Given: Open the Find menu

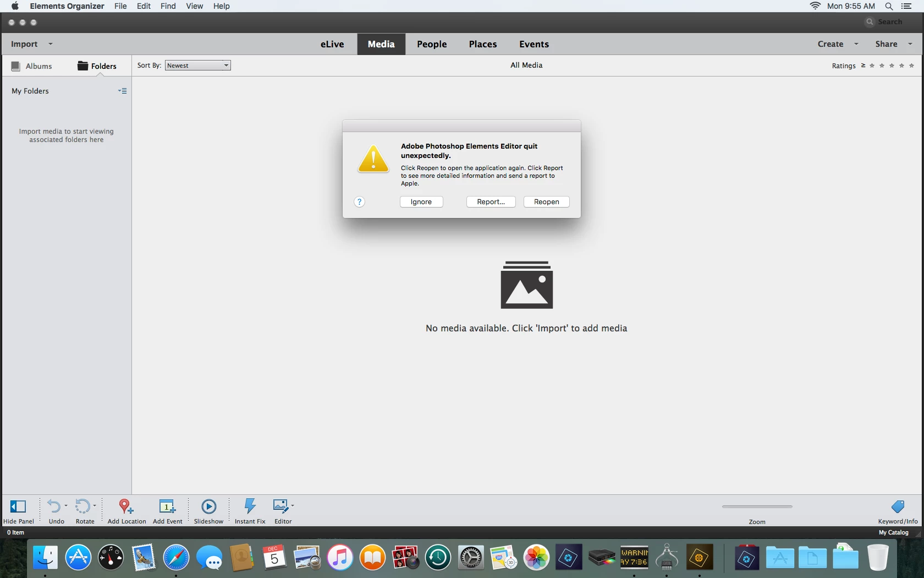Looking at the screenshot, I should pyautogui.click(x=168, y=6).
